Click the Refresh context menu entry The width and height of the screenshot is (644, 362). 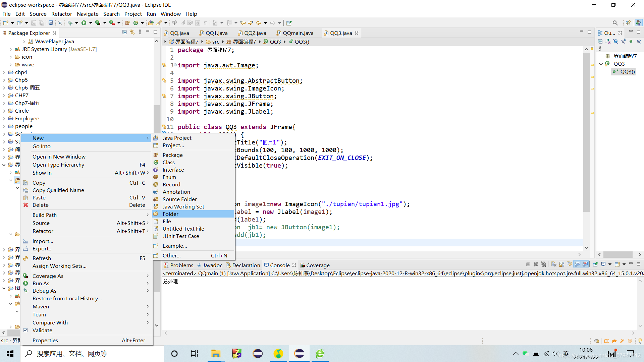(x=42, y=258)
